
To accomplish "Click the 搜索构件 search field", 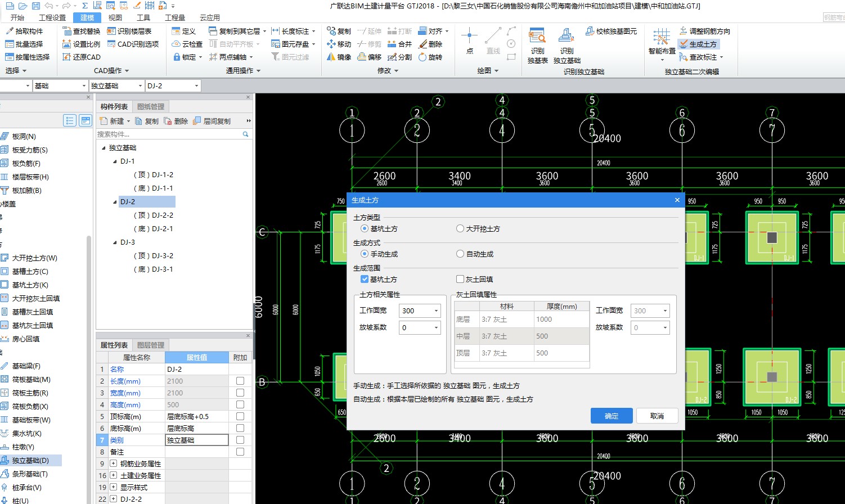I will pos(169,134).
